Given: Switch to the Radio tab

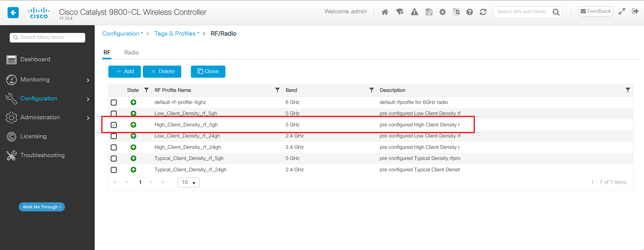Looking at the screenshot, I should [132, 52].
